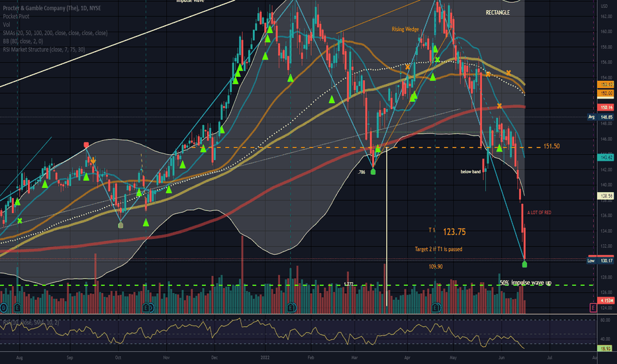This screenshot has width=617, height=364.
Task: Select the green dashed horizontal line
Action: (x=297, y=285)
